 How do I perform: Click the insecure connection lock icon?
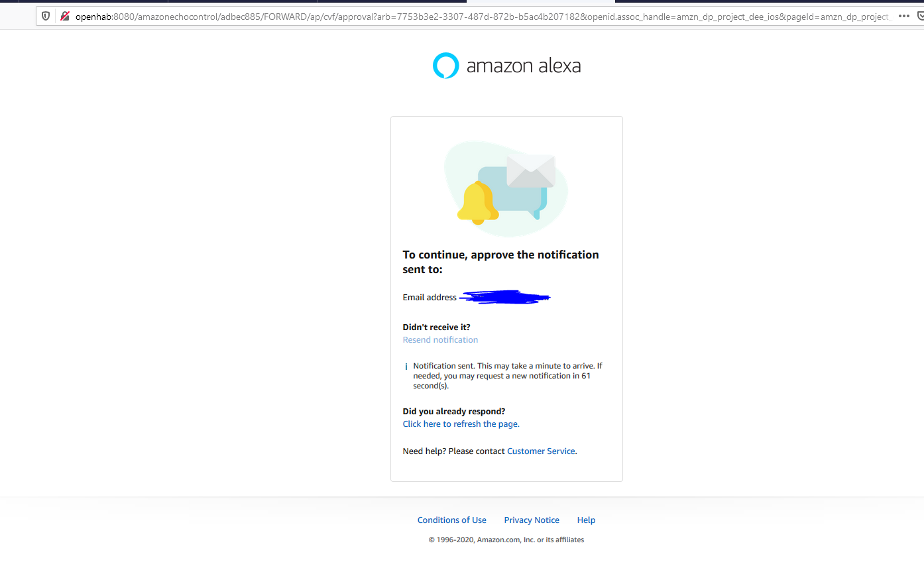[65, 16]
